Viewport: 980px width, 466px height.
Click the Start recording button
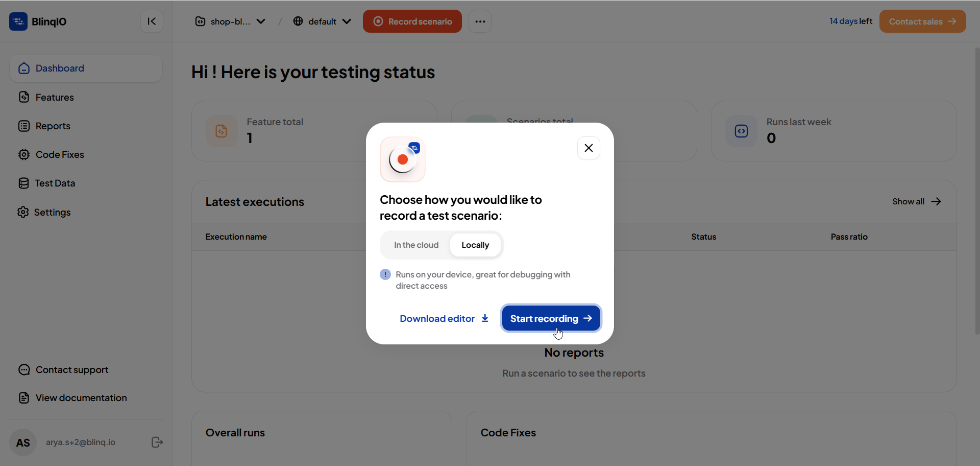551,318
